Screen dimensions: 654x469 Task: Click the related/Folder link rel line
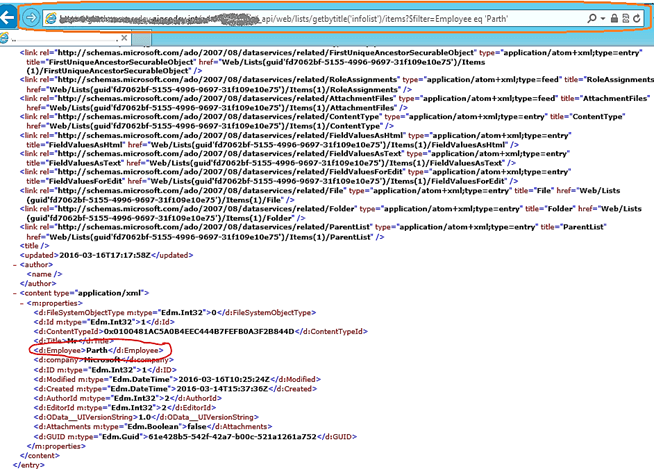coord(331,209)
